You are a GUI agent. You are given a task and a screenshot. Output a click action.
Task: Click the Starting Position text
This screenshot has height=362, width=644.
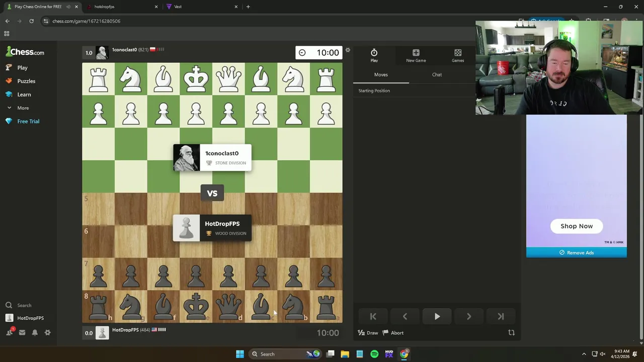click(x=374, y=90)
